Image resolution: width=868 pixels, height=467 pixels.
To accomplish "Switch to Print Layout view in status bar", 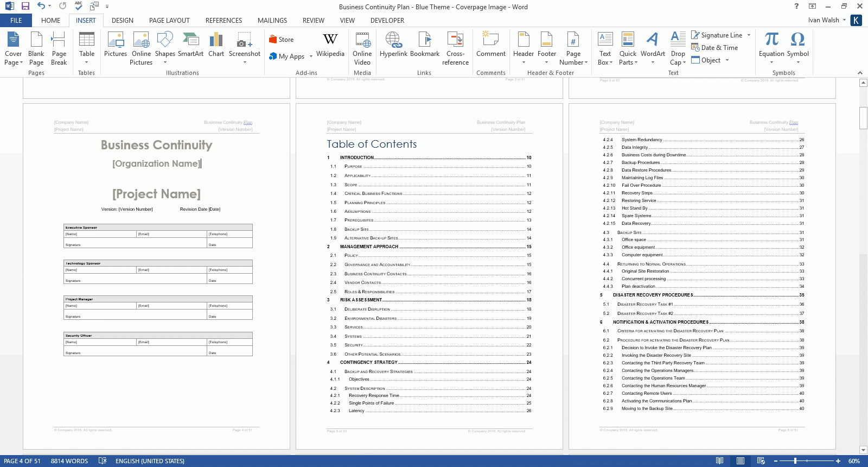I will click(741, 461).
